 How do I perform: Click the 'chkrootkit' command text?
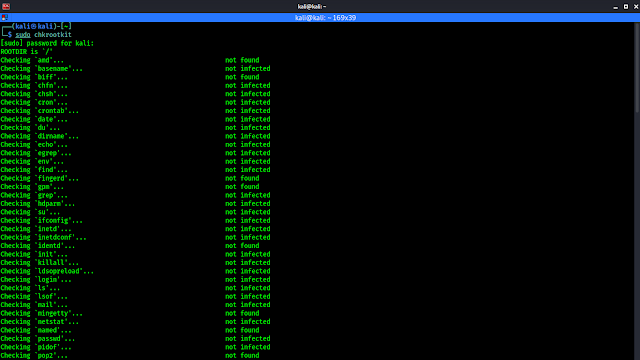[x=53, y=35]
